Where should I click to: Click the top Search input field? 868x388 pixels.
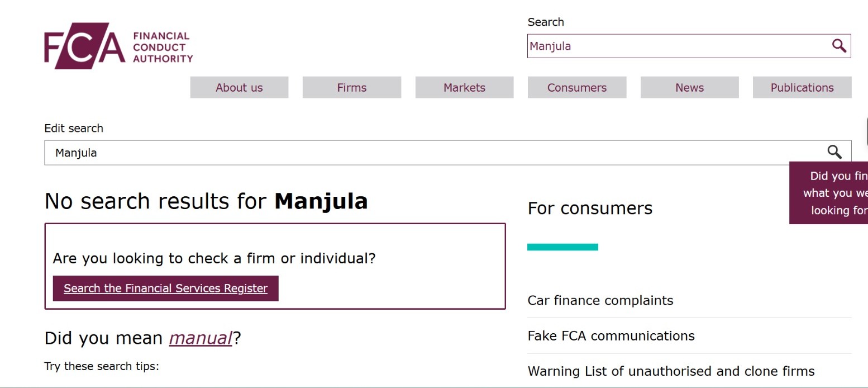(676, 46)
